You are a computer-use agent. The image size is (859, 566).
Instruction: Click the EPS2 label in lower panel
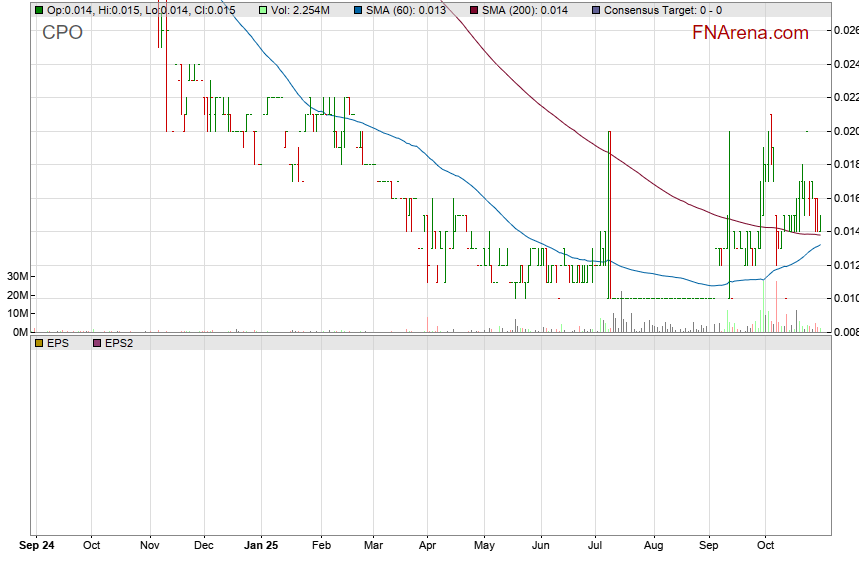(x=118, y=343)
